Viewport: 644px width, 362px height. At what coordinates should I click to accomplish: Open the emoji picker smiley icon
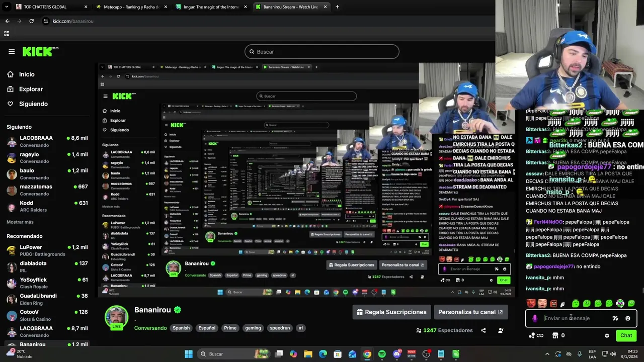point(628,318)
